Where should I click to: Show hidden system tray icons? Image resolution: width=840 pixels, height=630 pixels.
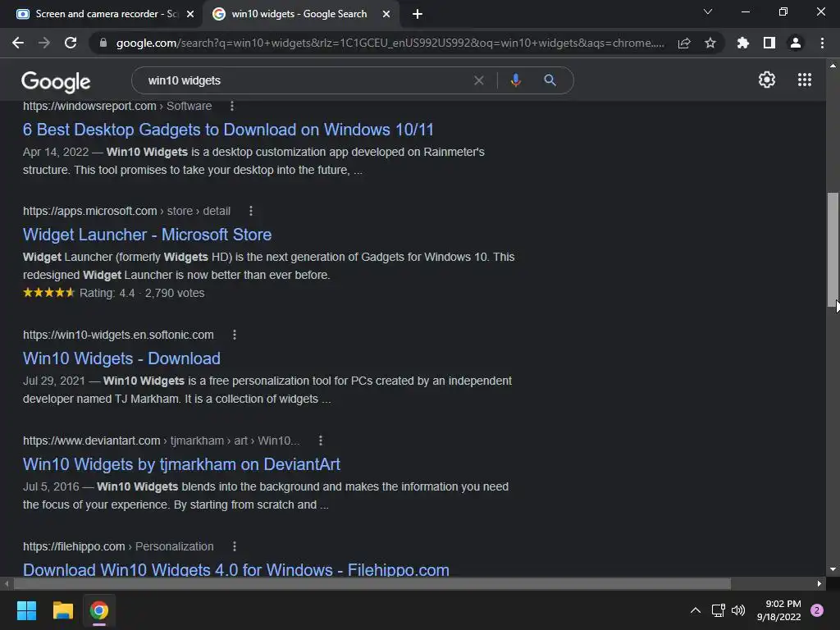click(696, 610)
